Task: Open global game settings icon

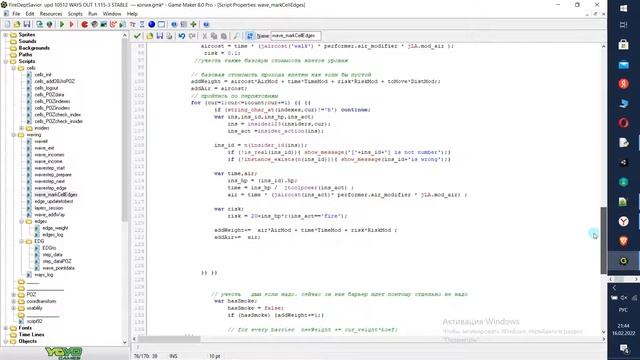Action: coord(184,24)
